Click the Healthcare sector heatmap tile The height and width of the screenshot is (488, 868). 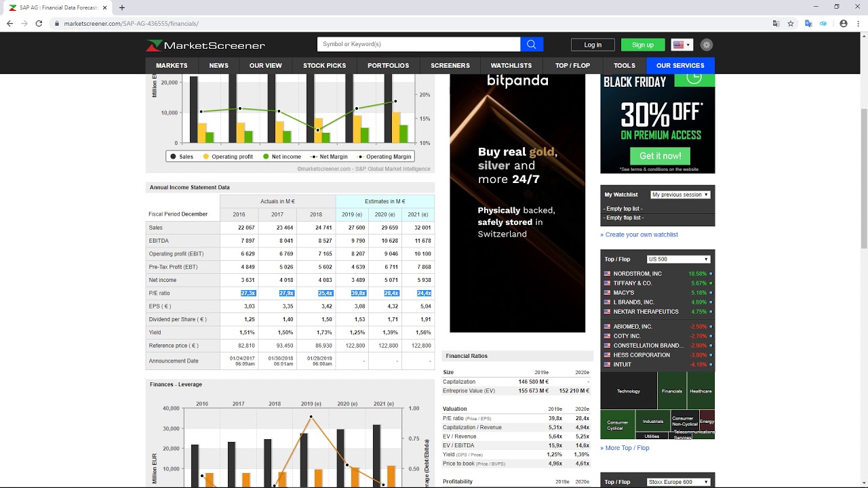(701, 391)
